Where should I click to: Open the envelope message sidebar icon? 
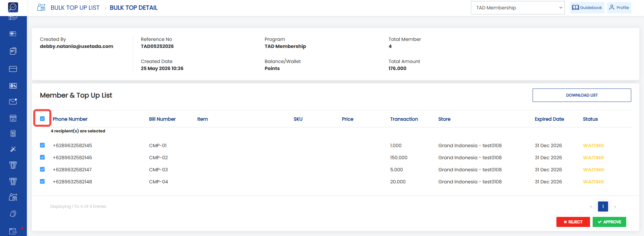point(13,102)
